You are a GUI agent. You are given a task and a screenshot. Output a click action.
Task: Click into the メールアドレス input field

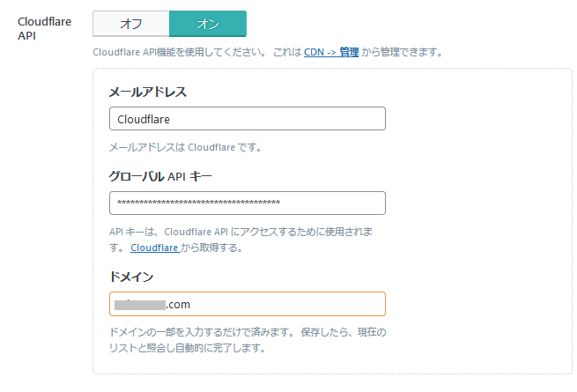(x=247, y=118)
